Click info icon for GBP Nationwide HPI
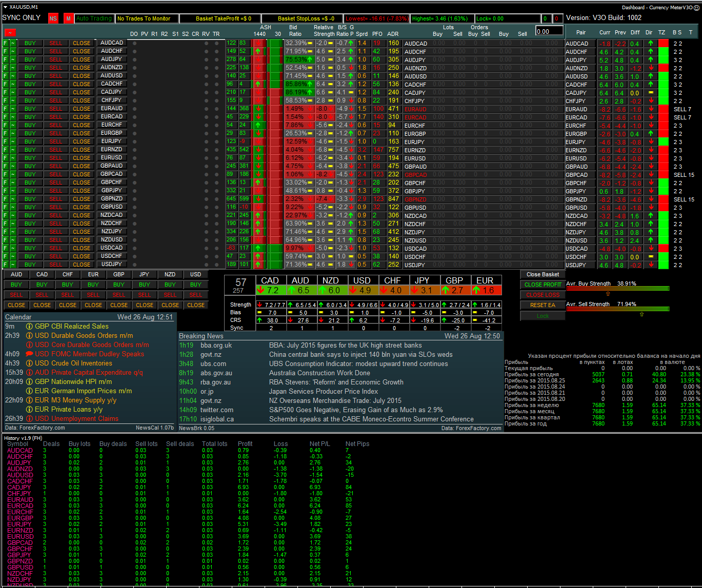This screenshot has width=702, height=588. point(29,382)
